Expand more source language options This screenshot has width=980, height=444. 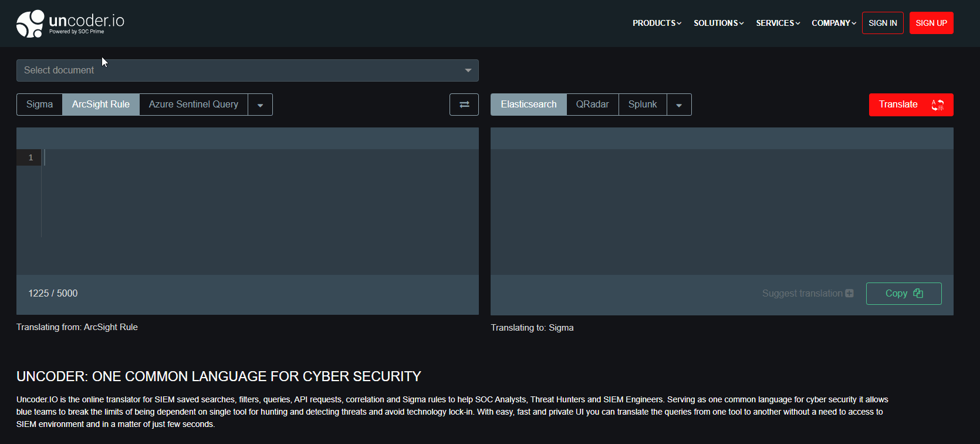(x=260, y=105)
